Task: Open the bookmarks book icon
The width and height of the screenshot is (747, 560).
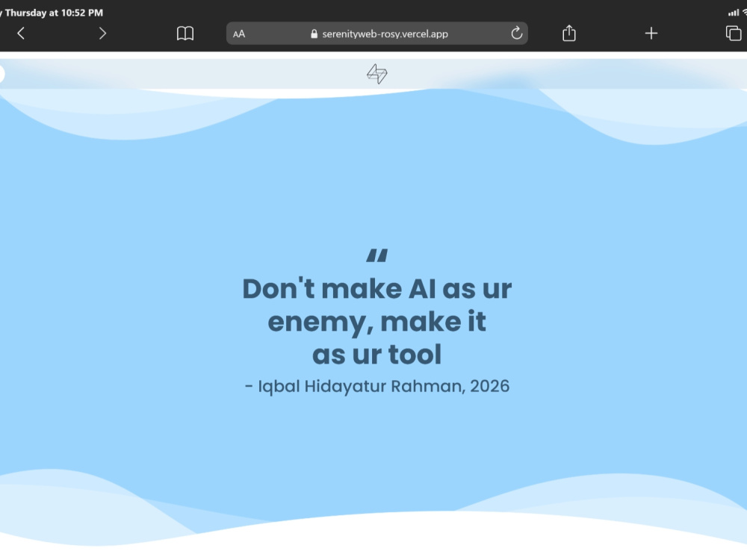Action: 185,34
